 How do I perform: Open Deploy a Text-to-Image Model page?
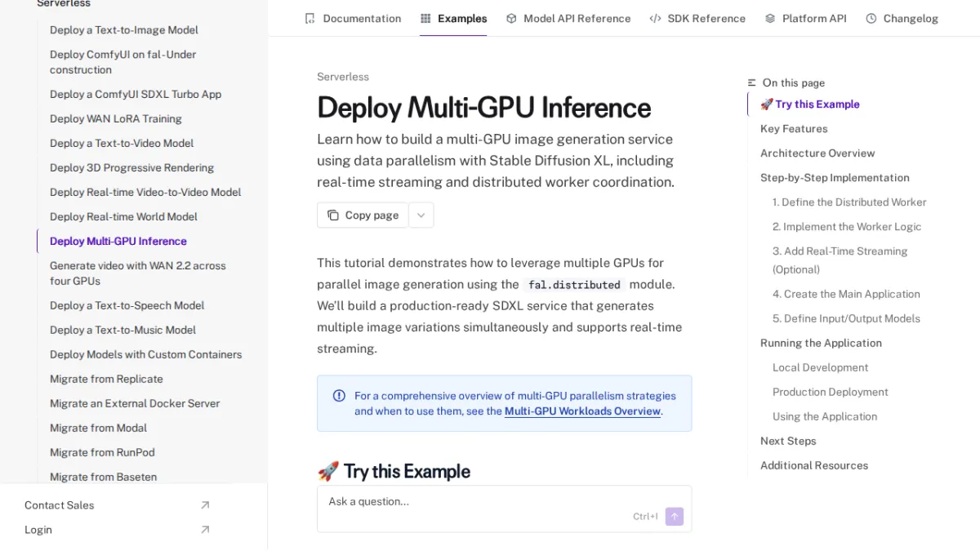124,30
